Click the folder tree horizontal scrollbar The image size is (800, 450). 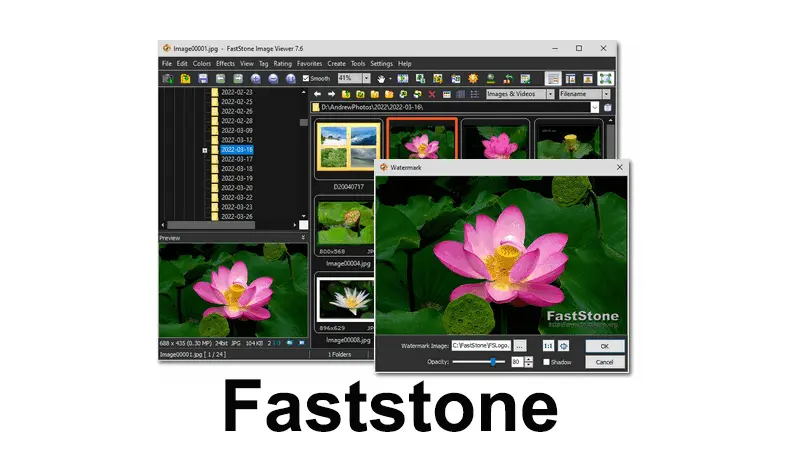coord(211,225)
